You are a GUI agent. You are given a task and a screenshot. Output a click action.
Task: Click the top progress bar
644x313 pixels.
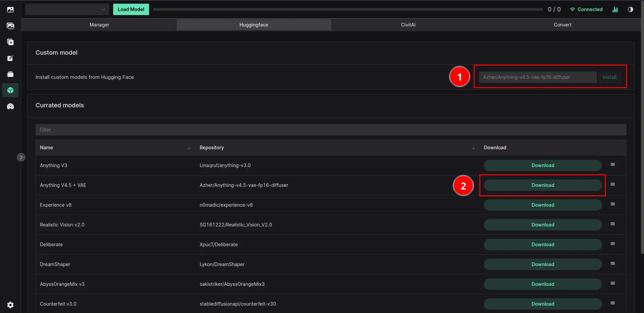[x=348, y=9]
